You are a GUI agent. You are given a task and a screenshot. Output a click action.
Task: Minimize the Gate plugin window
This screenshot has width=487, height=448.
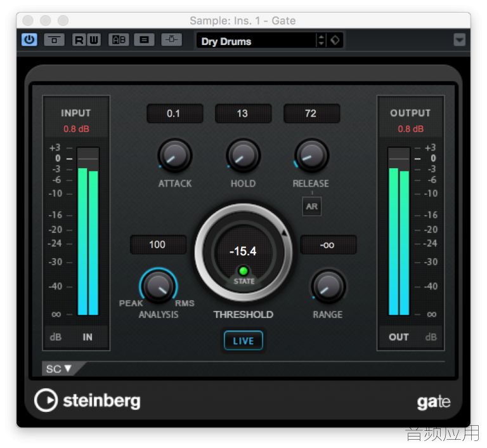(x=46, y=21)
